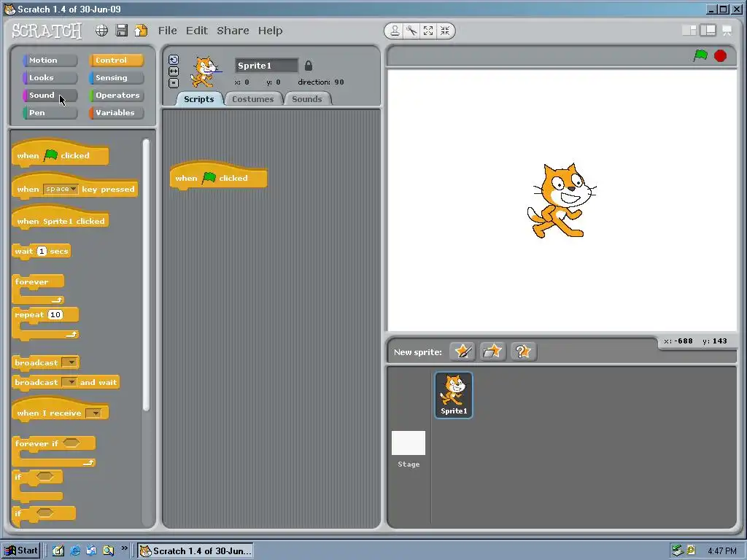Select the Pen block category
The width and height of the screenshot is (747, 560).
tap(50, 113)
